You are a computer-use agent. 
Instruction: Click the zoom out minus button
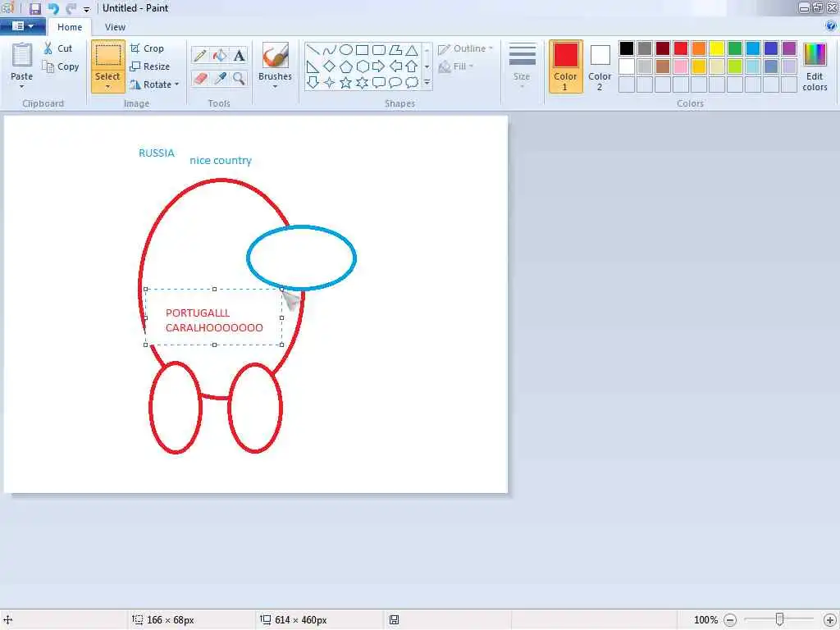point(730,620)
